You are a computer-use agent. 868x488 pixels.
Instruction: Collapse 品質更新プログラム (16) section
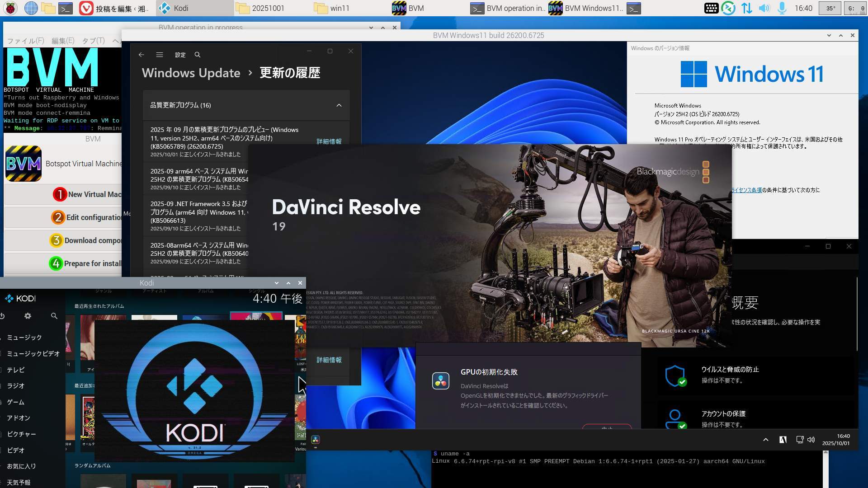[339, 105]
